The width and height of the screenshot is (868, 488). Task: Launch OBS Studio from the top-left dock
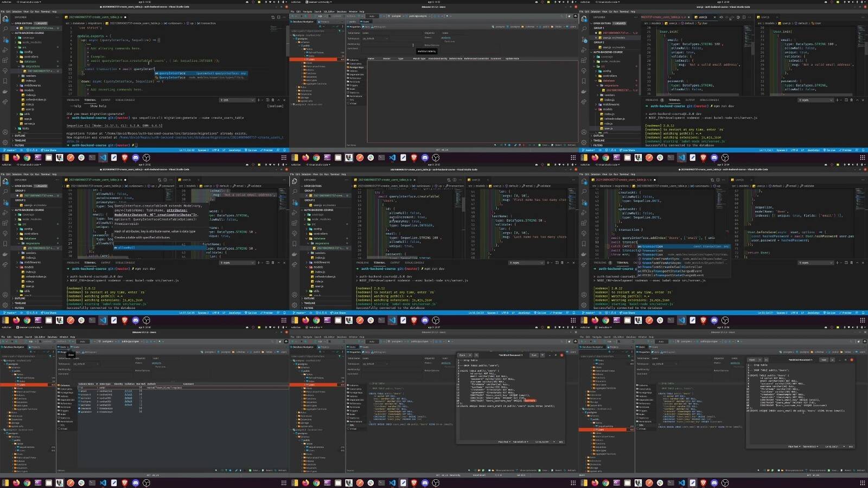(146, 157)
